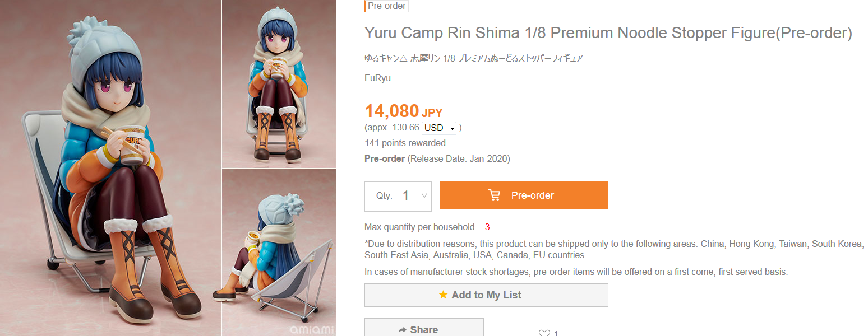The width and height of the screenshot is (868, 336).
Task: View the front-facing figure photo
Action: (279, 84)
